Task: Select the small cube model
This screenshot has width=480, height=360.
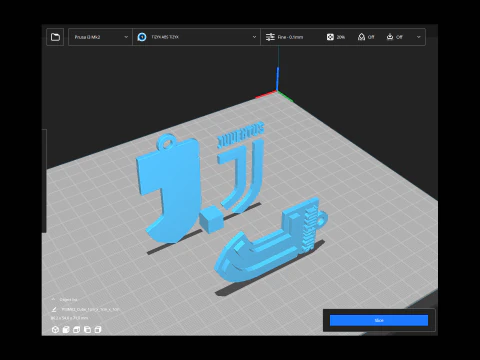Action: (211, 219)
